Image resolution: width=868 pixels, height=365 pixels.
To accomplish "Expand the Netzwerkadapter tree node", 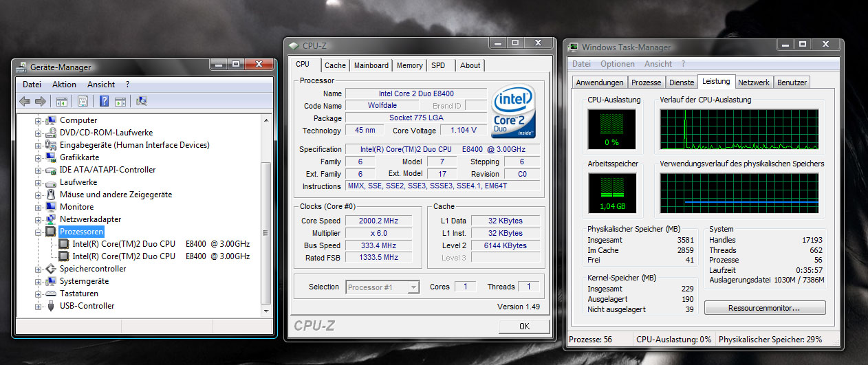I will pos(39,219).
